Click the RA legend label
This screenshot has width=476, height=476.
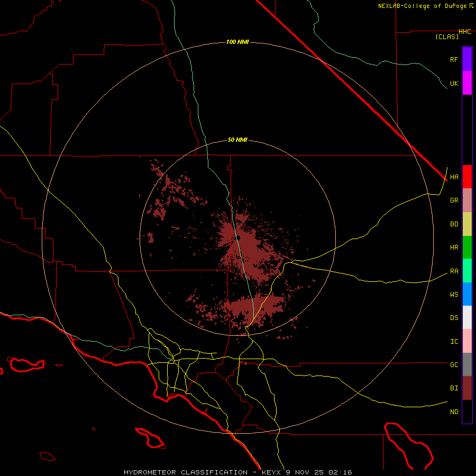coord(454,271)
